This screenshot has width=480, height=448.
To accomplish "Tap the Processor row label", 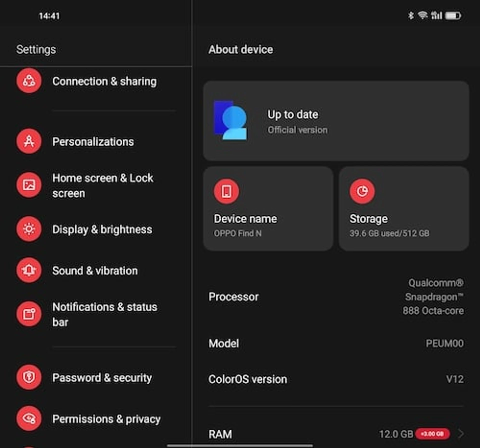I will tap(233, 297).
